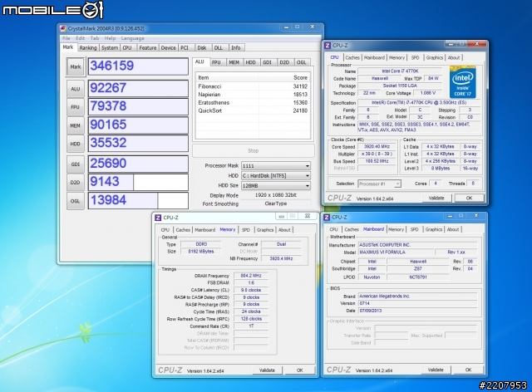Run the MEM benchmark button
This screenshot has height=392, width=532.
tap(76, 125)
